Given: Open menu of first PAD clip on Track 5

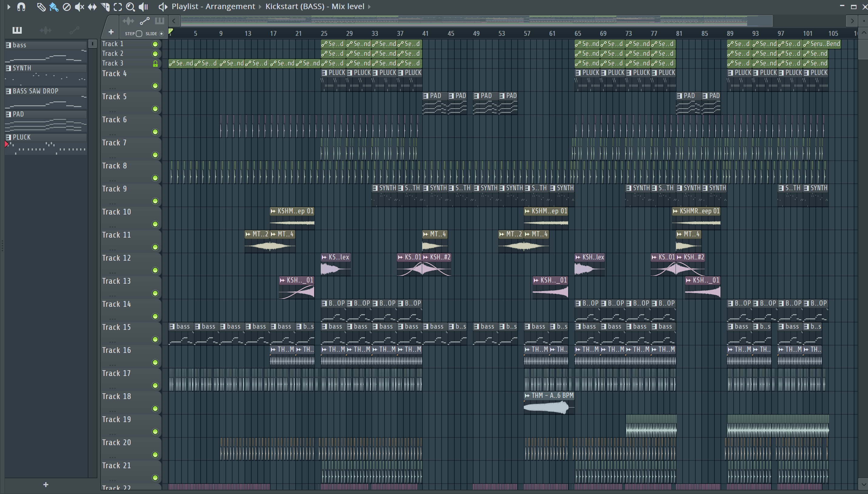Looking at the screenshot, I should pos(426,96).
